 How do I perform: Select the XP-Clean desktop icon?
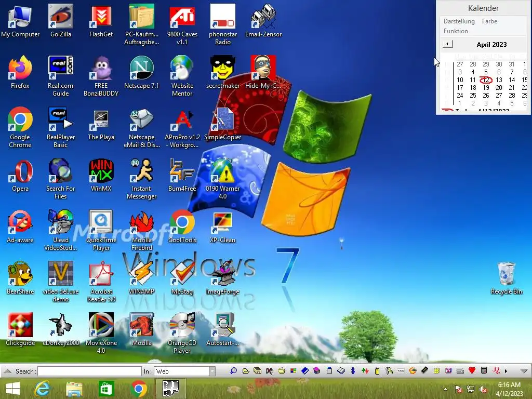(x=222, y=227)
